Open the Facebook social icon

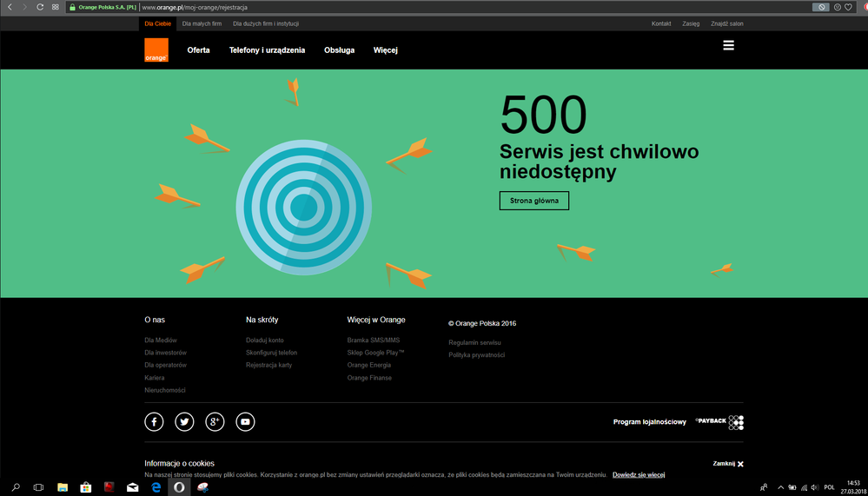tap(154, 422)
